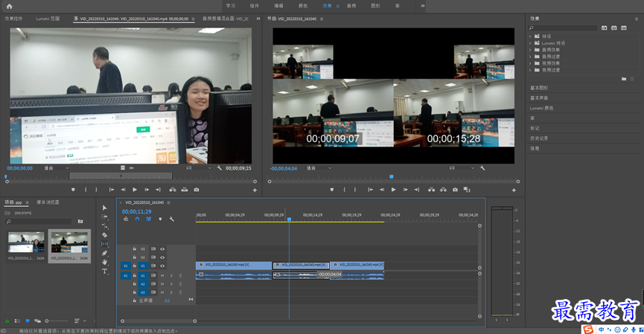Play the Program monitor

pyautogui.click(x=393, y=190)
